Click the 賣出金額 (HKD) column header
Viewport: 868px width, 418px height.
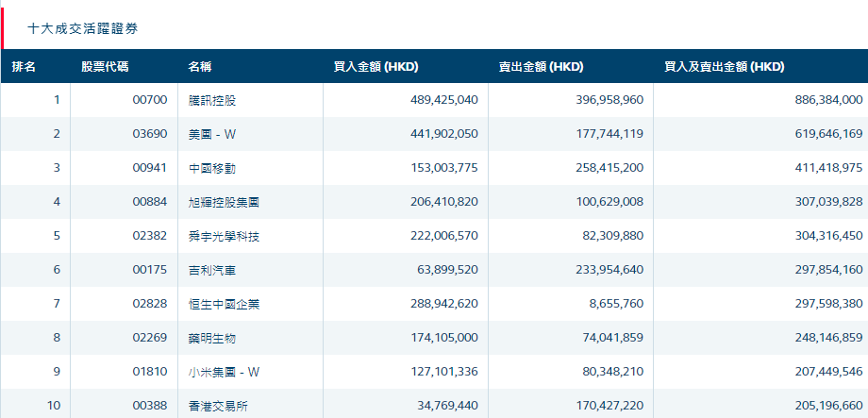coord(541,67)
